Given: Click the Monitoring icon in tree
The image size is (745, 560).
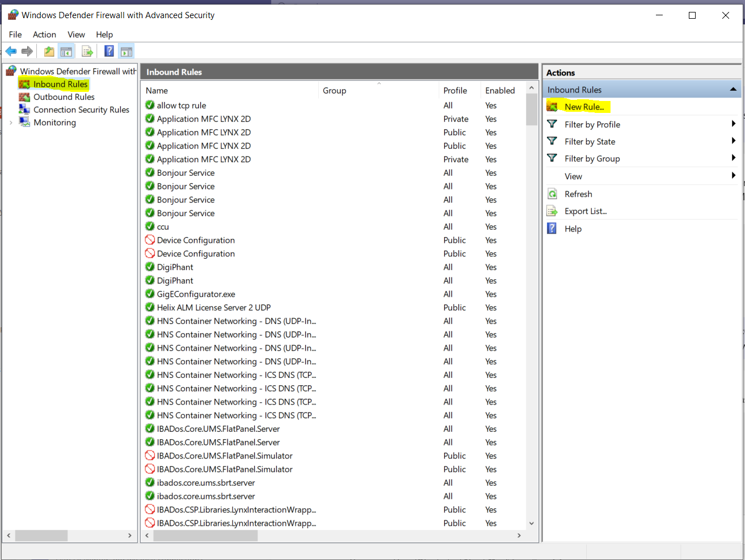Looking at the screenshot, I should coord(24,122).
